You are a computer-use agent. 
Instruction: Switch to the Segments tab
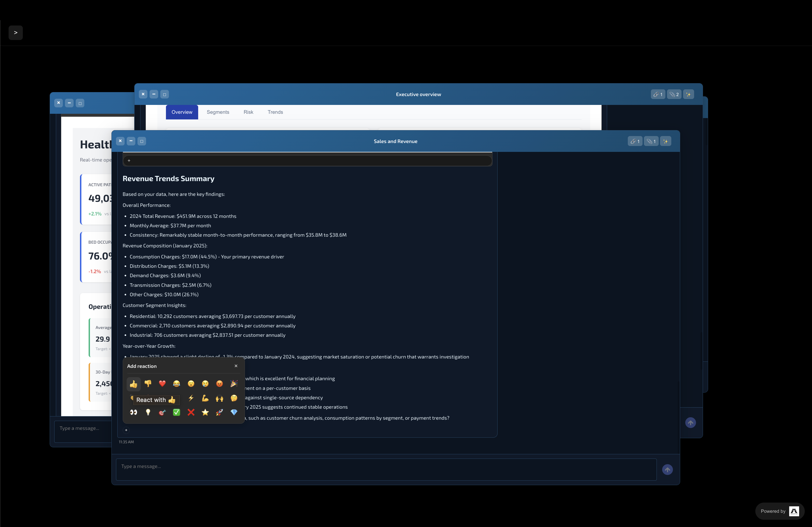(218, 112)
